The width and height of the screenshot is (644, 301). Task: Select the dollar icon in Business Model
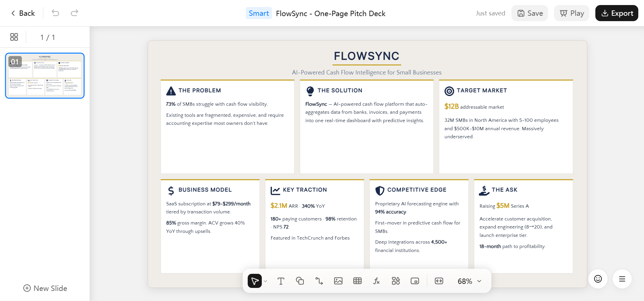coord(171,191)
